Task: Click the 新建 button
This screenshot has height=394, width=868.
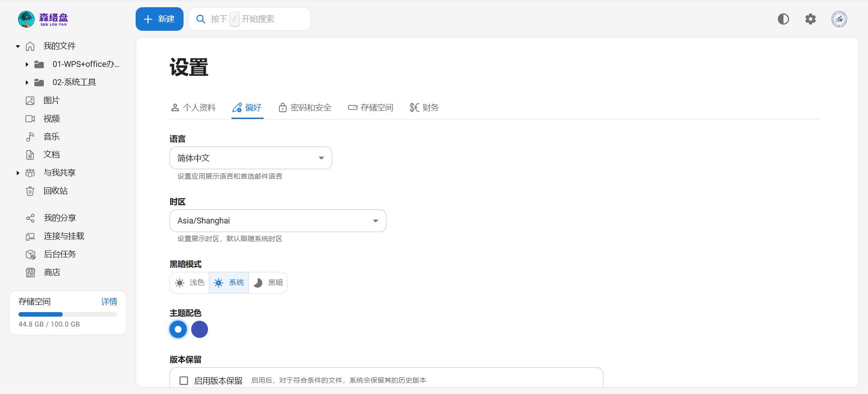Action: tap(159, 19)
